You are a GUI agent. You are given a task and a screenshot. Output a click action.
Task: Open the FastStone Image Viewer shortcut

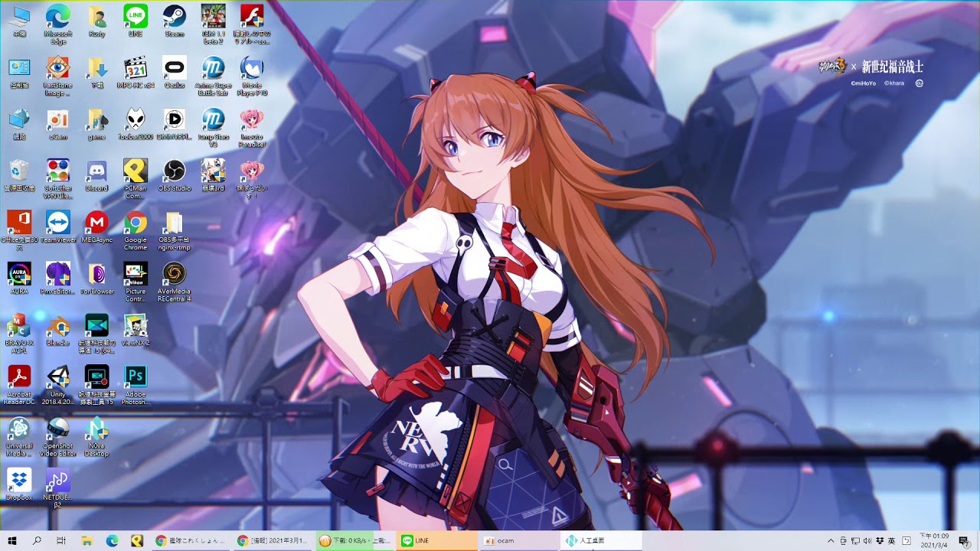[58, 77]
